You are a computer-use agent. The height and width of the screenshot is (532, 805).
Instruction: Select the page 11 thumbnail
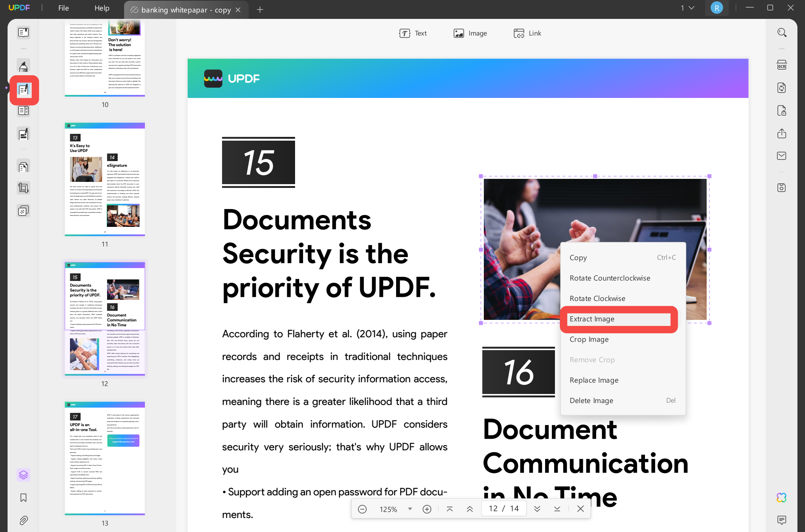(104, 180)
